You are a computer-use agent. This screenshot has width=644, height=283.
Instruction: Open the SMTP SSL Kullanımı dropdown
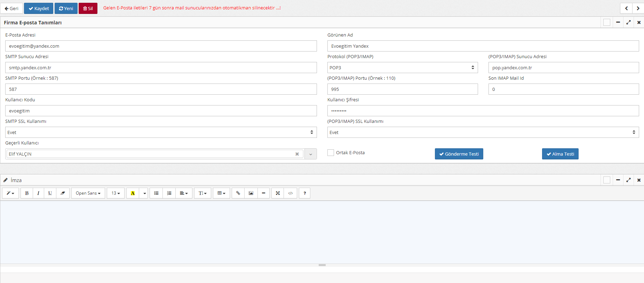(x=161, y=132)
